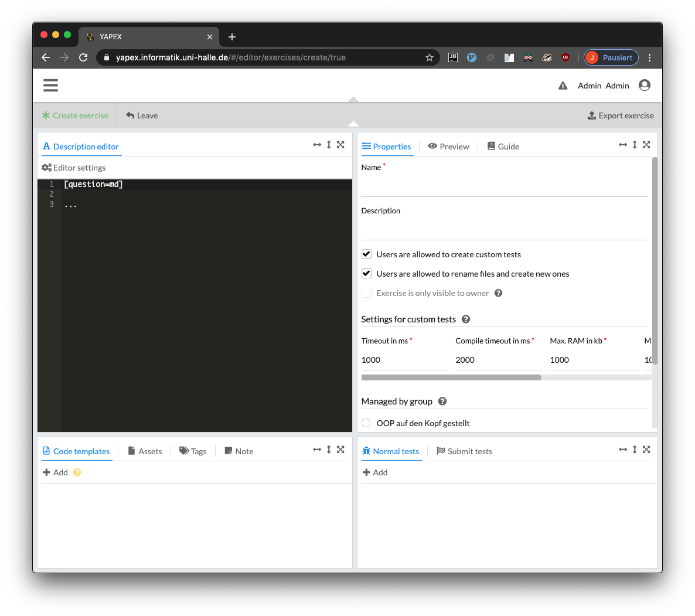Uncheck users allowed to create custom tests
The width and height of the screenshot is (695, 616).
point(367,254)
